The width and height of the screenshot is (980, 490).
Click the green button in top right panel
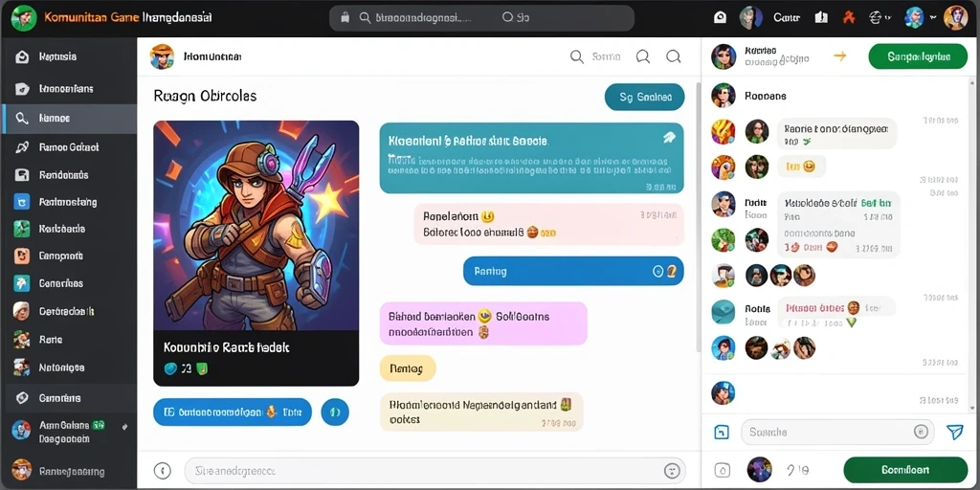[x=918, y=56]
